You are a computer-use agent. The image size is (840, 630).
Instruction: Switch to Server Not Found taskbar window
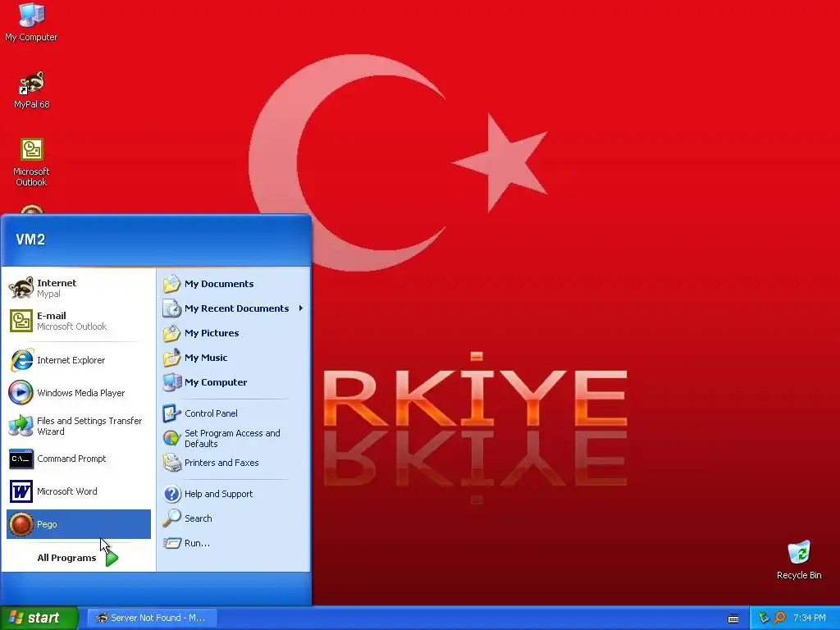coord(152,618)
